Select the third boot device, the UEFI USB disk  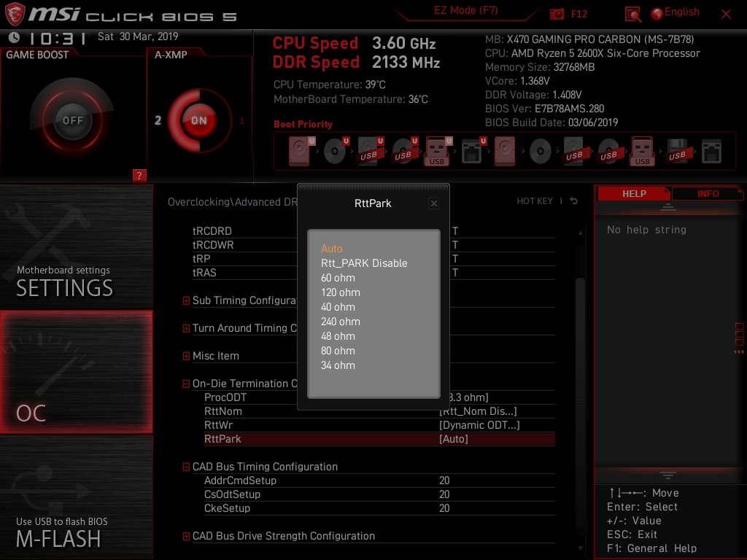[x=371, y=151]
